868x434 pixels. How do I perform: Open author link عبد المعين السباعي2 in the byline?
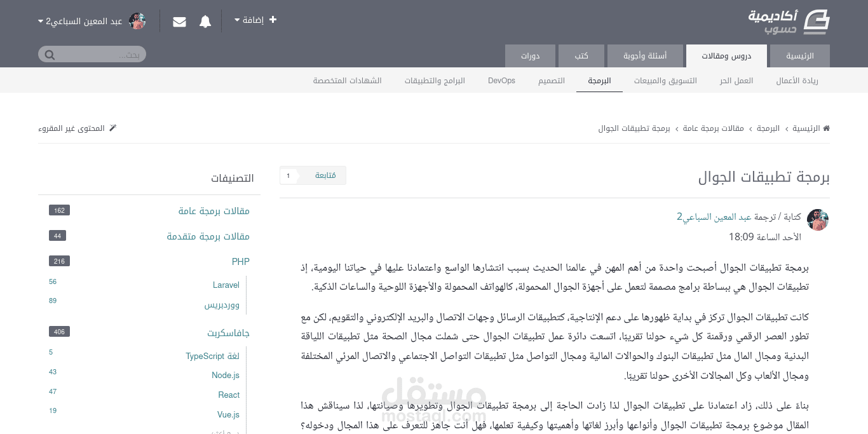(x=714, y=217)
